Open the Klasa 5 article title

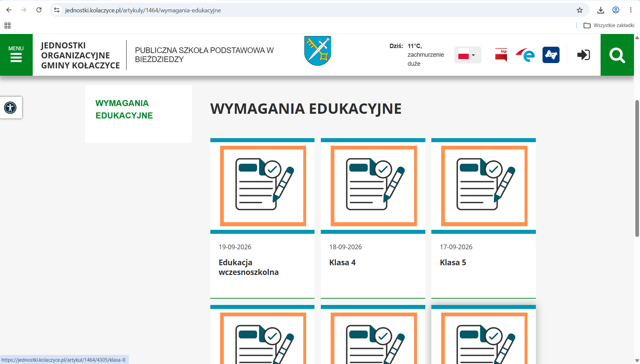453,263
